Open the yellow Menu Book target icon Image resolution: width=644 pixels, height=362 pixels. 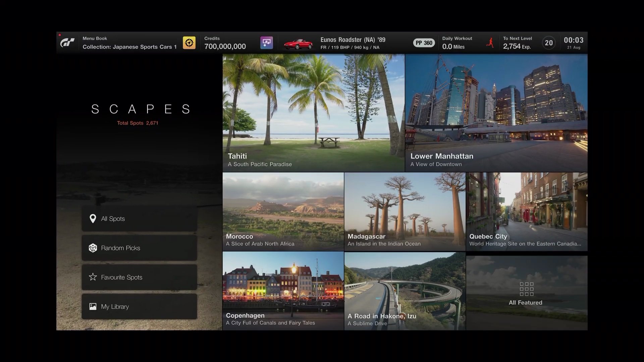point(189,43)
